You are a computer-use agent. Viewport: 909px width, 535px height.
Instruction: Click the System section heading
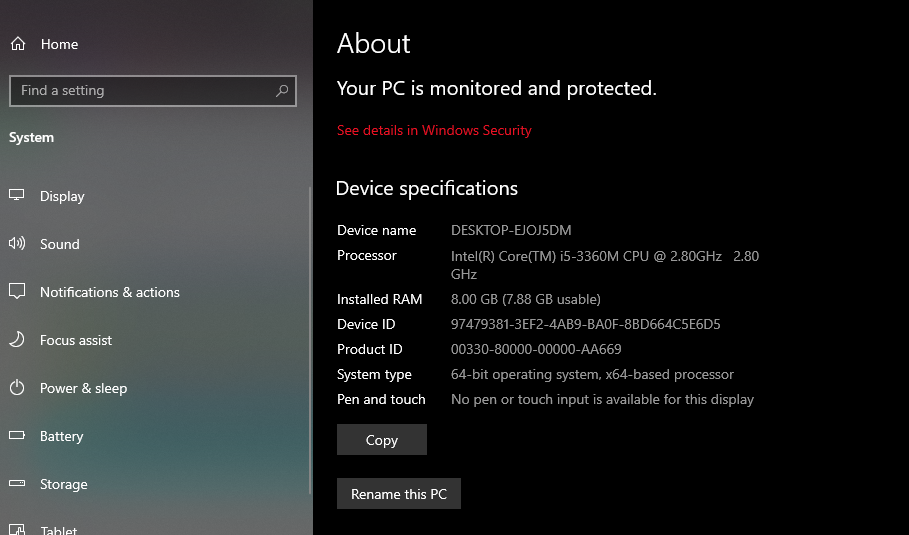31,137
